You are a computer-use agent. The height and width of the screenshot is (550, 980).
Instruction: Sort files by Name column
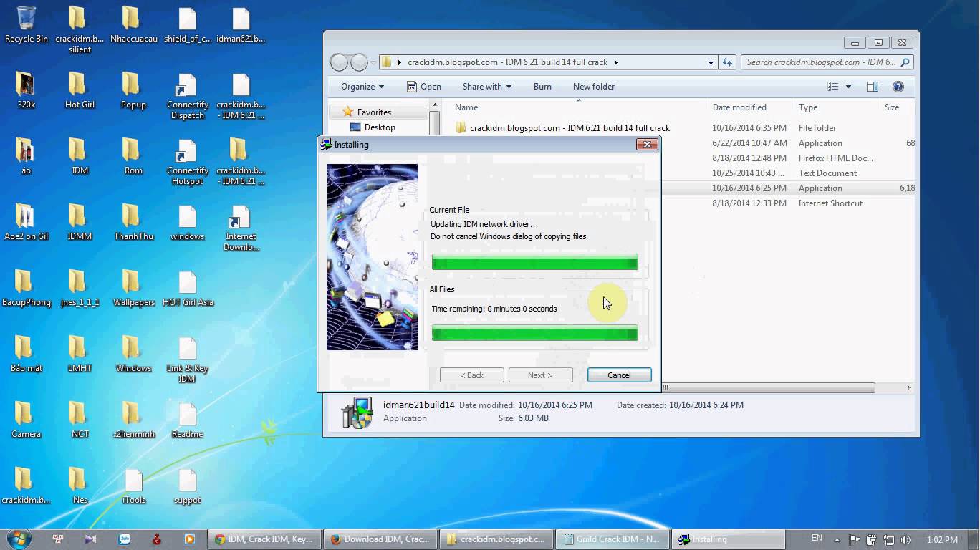click(578, 107)
